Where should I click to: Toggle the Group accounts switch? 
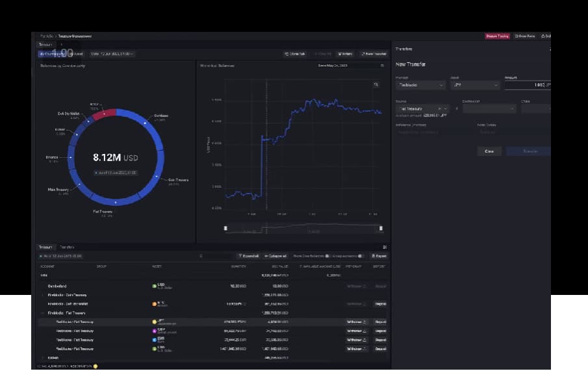(x=362, y=256)
